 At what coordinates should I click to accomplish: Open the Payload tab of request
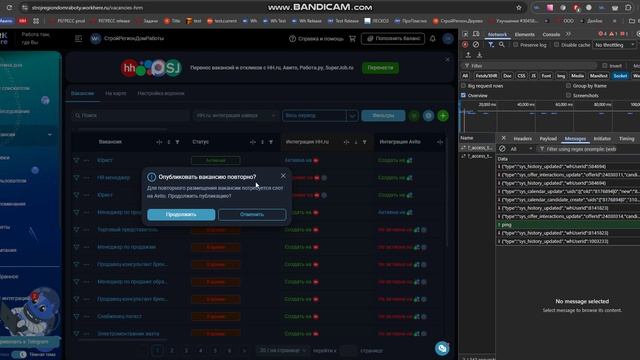548,139
